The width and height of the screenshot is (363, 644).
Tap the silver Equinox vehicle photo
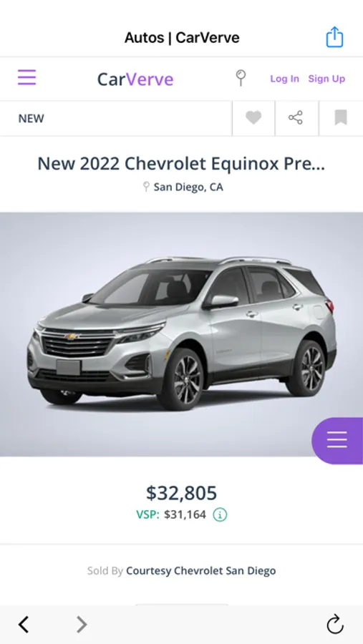(181, 334)
